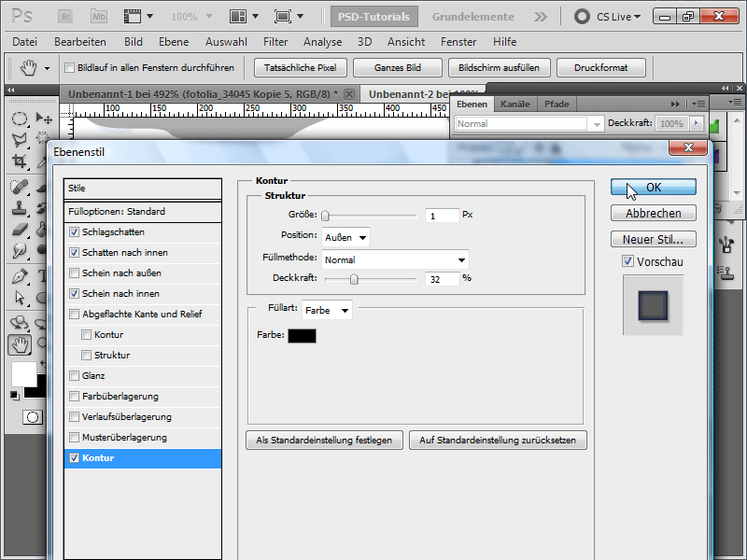The image size is (747, 560).
Task: Toggle the Schatten nach innen checkbox
Action: [x=74, y=252]
